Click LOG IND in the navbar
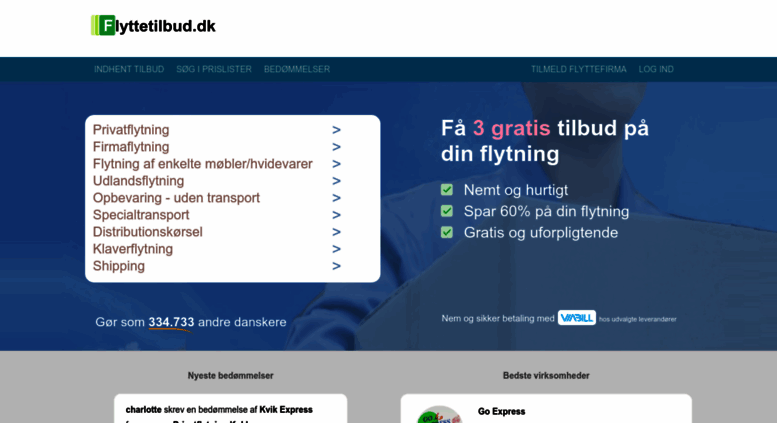The image size is (777, 423). coord(656,69)
